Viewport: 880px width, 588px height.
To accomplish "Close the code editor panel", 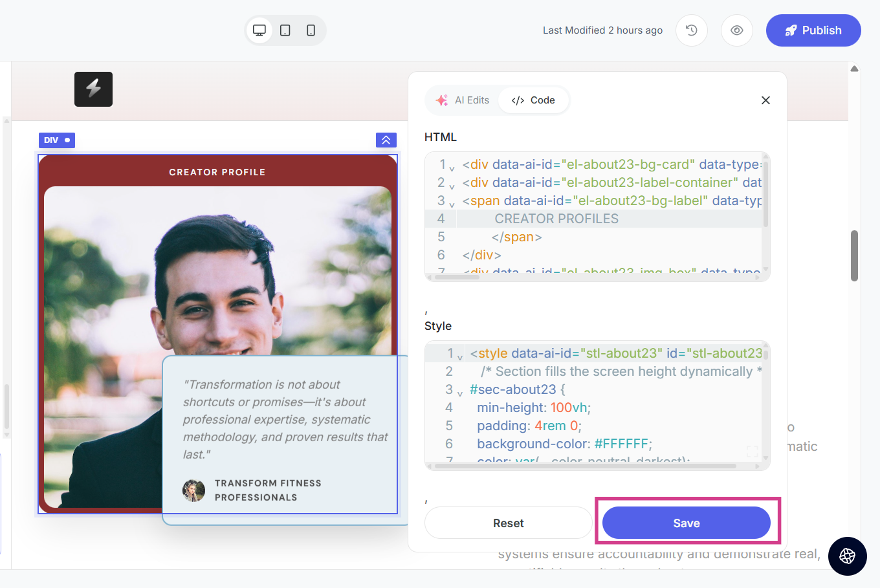I will click(765, 100).
